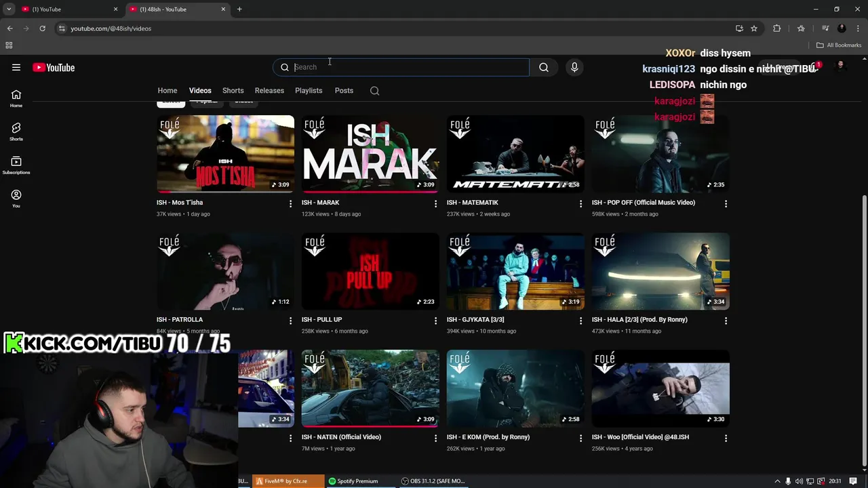Open options menu for ISH - MARAK
The image size is (868, 488).
pyautogui.click(x=435, y=203)
